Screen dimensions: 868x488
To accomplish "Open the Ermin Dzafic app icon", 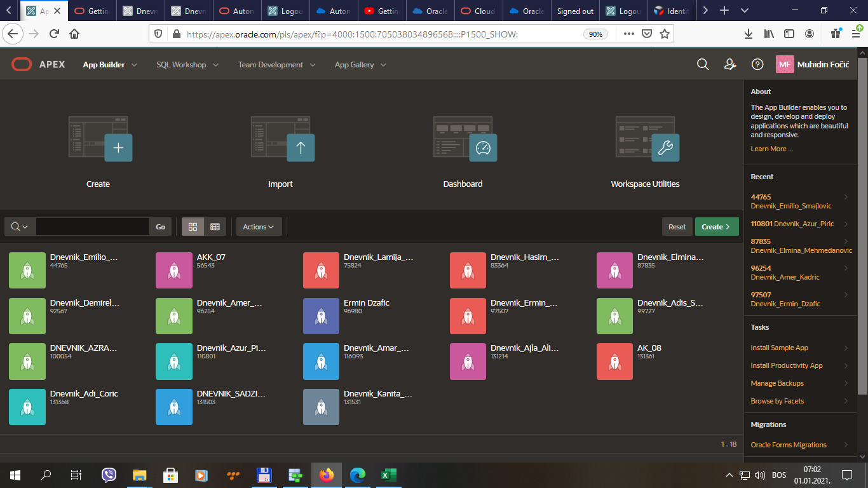I will (x=322, y=316).
